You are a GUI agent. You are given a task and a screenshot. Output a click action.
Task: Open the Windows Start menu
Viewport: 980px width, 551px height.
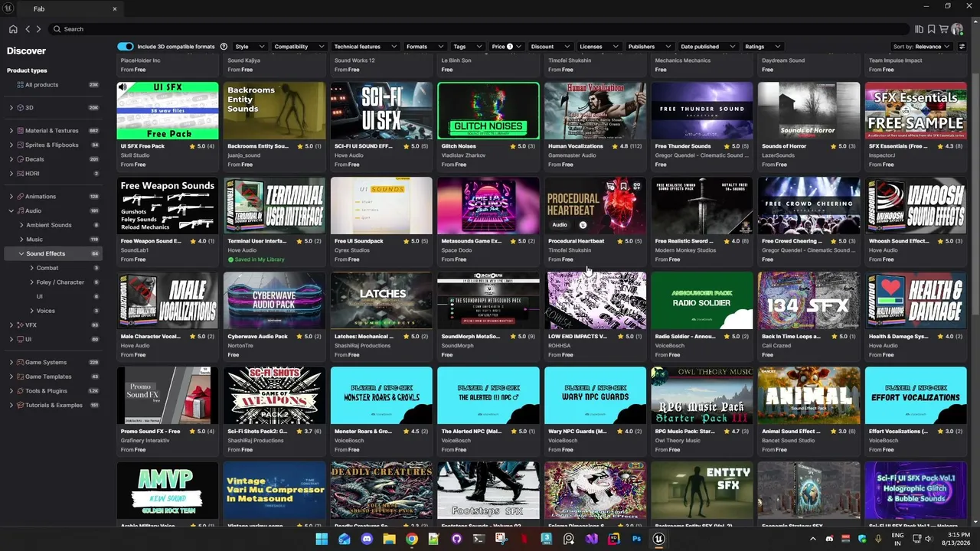point(322,539)
